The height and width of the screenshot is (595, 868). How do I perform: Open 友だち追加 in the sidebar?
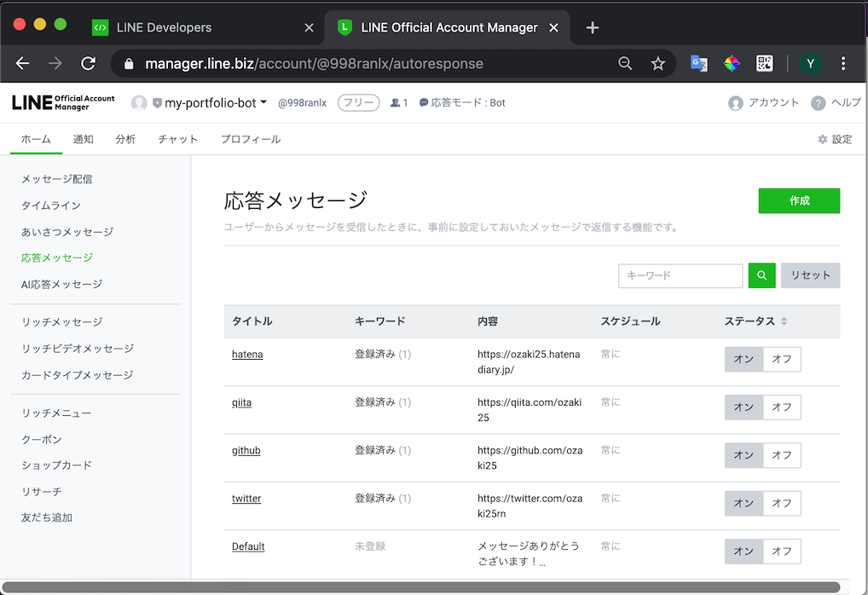[47, 518]
